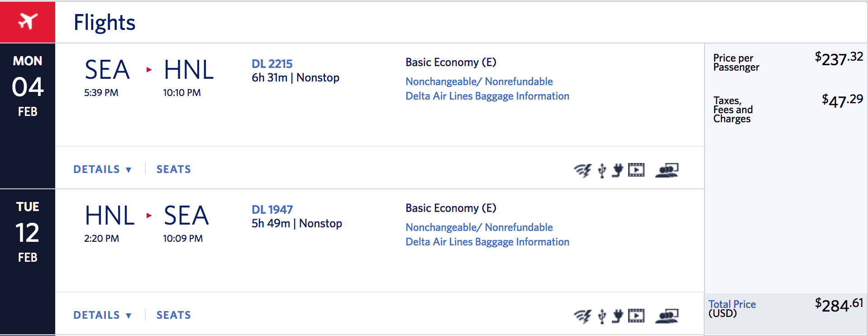Viewport: 868px width, 336px height.
Task: Open the DL 2215 flight number link
Action: 272,64
